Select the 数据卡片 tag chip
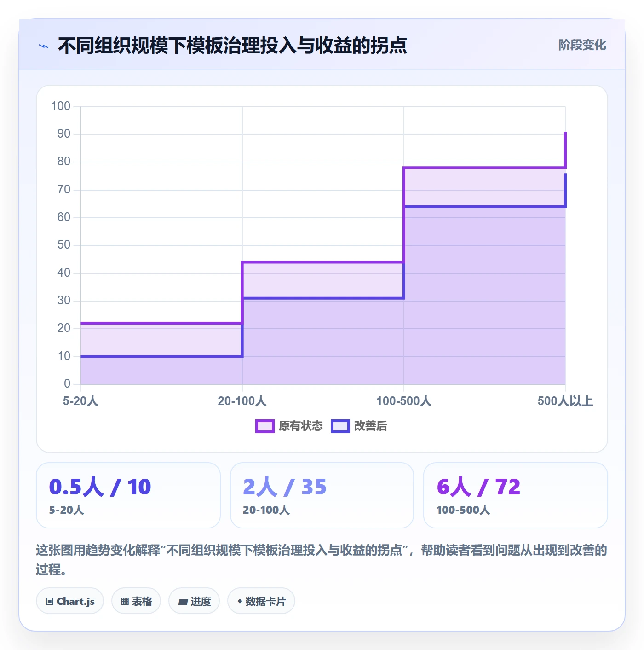644x650 pixels. coord(261,601)
